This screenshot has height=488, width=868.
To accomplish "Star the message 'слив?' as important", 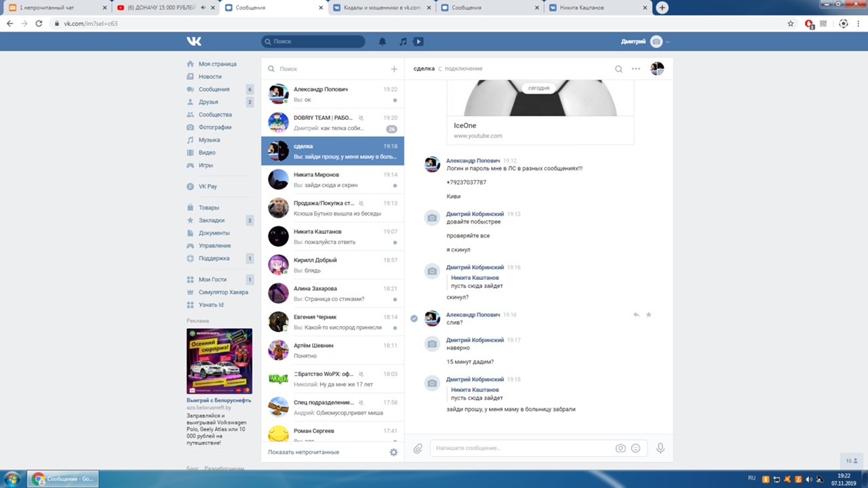I will click(x=648, y=314).
